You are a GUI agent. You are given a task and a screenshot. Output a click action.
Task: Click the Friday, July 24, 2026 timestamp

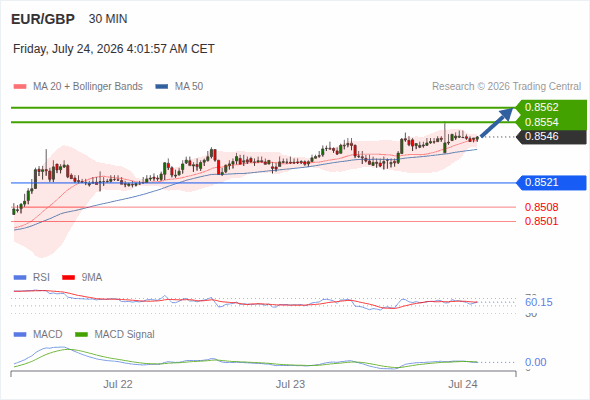tap(114, 49)
